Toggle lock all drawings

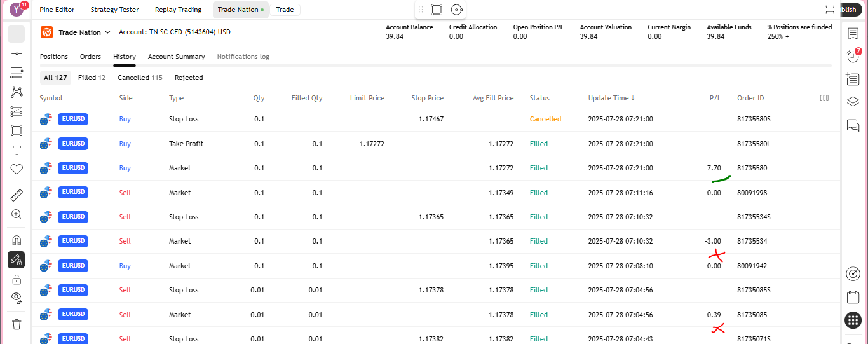click(x=17, y=279)
